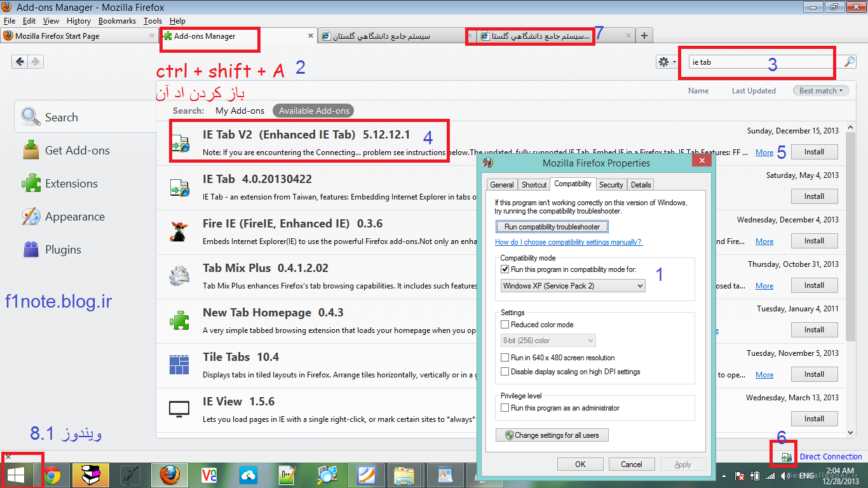Open the Search category in sidebar

[85, 117]
